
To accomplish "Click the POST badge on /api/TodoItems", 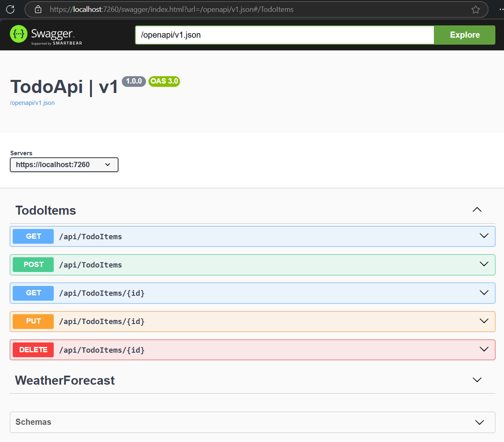I will tap(33, 264).
